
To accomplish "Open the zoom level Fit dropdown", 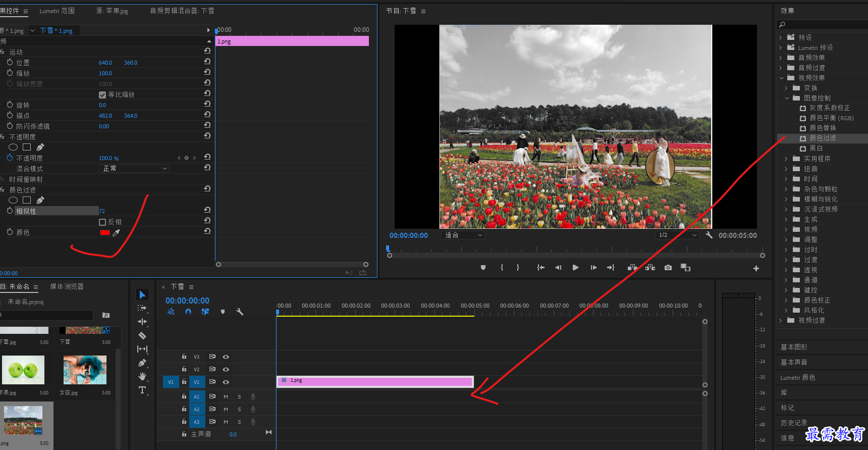I will (x=463, y=235).
